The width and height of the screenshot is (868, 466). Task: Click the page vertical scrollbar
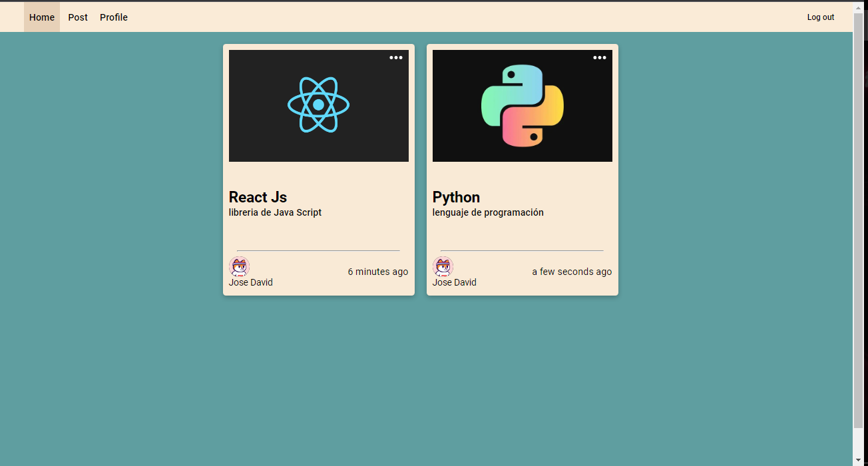pyautogui.click(x=858, y=220)
